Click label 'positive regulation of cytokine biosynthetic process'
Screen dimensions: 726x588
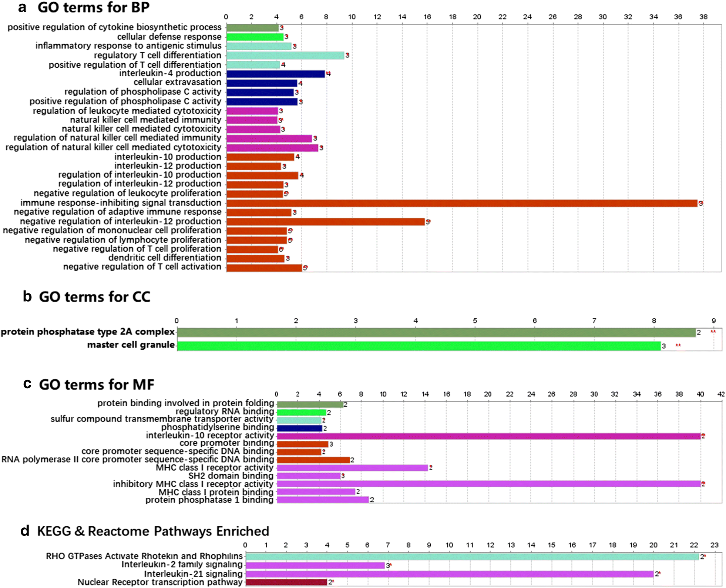pos(114,27)
